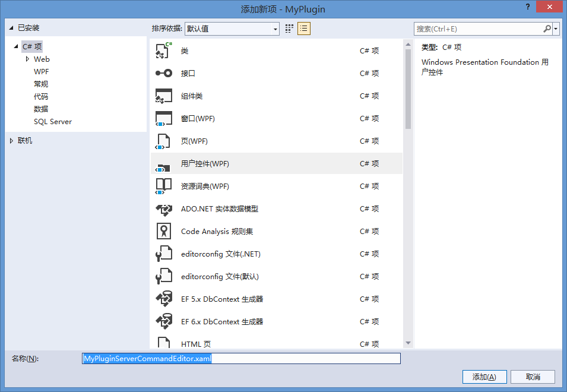Image resolution: width=567 pixels, height=392 pixels.
Task: Collapse the 已安装 installed section
Action: (x=11, y=28)
